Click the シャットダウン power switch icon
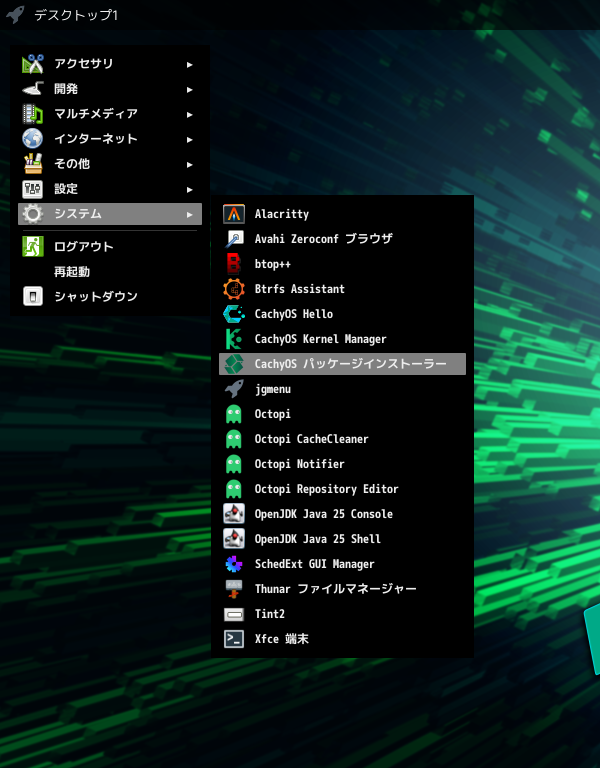This screenshot has width=600, height=768. [32, 296]
